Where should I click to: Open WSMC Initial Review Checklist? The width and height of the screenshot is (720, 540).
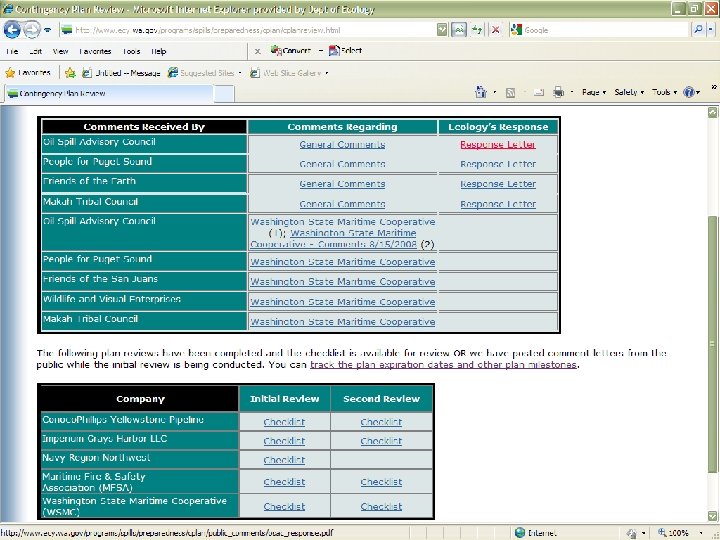284,506
